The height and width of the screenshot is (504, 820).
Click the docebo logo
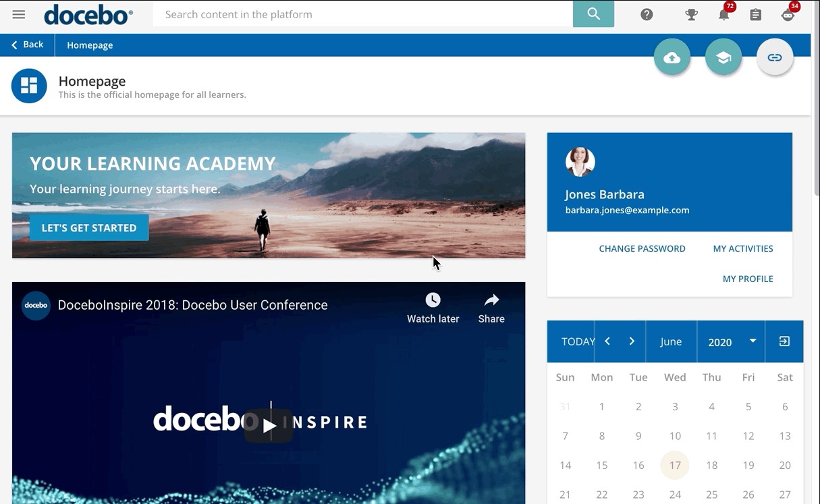click(88, 14)
